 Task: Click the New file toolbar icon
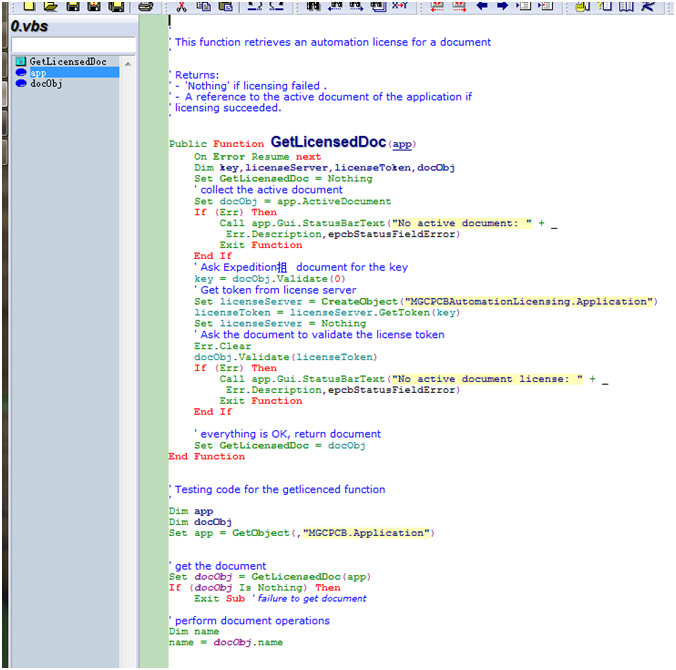(x=29, y=6)
